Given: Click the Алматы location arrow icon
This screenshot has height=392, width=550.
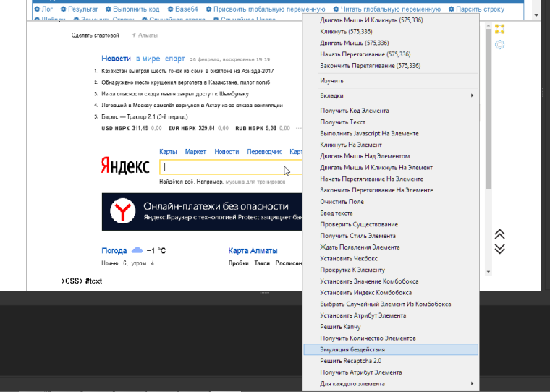Looking at the screenshot, I should coord(133,35).
